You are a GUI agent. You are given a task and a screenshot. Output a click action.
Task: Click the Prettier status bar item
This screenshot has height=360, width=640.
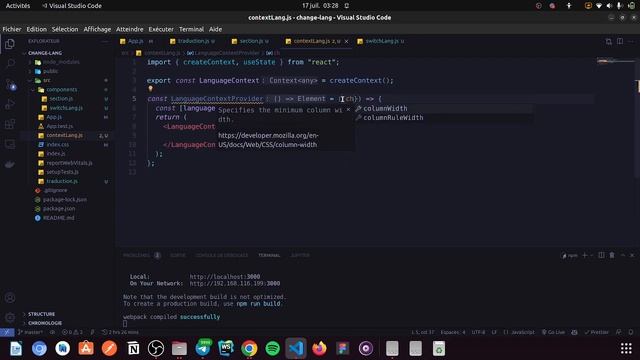coord(597,332)
